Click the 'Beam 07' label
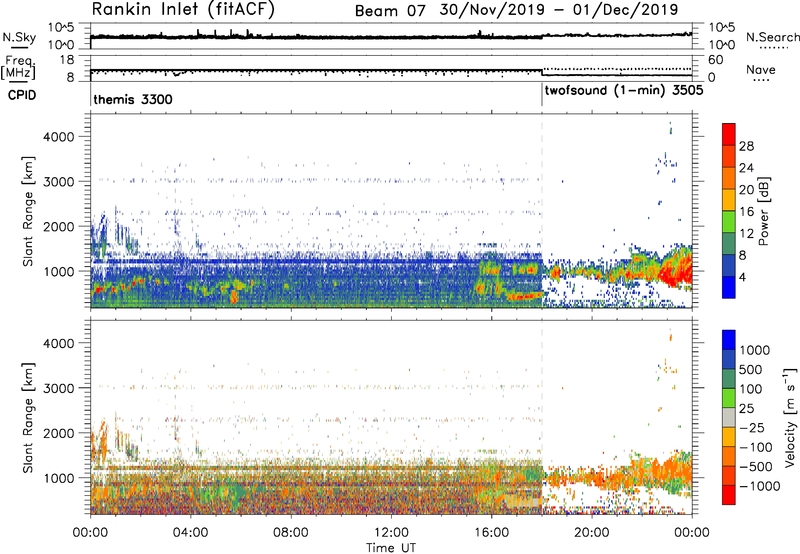The height and width of the screenshot is (554, 800). tap(390, 11)
